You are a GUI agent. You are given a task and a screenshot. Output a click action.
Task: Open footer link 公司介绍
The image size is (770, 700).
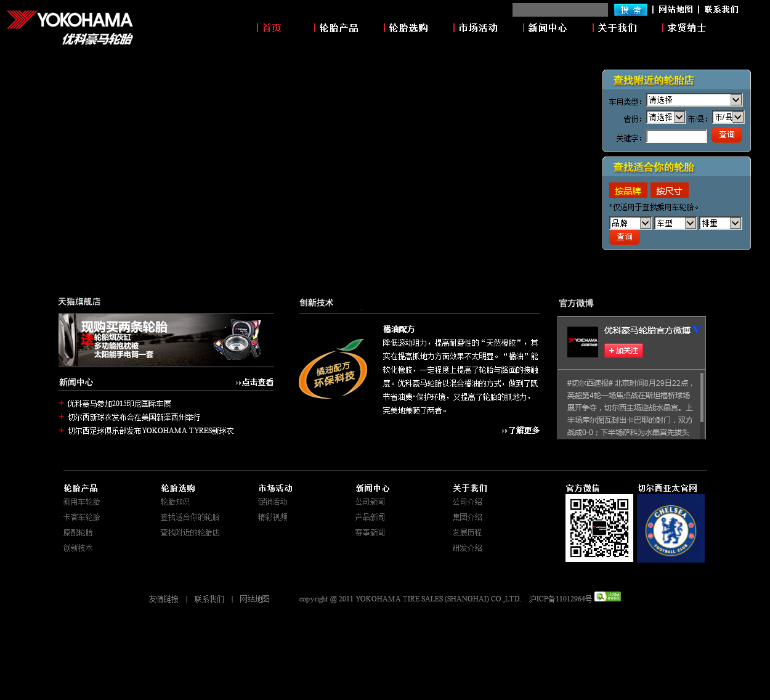coord(467,502)
